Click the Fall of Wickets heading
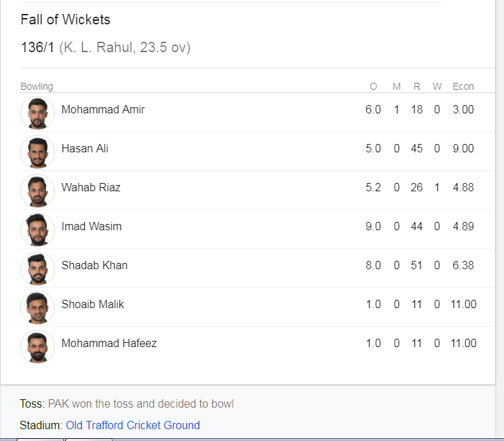The height and width of the screenshot is (441, 504). (x=65, y=19)
